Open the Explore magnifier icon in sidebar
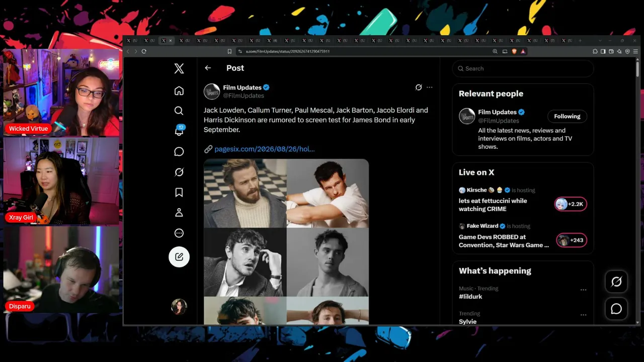 pyautogui.click(x=179, y=111)
